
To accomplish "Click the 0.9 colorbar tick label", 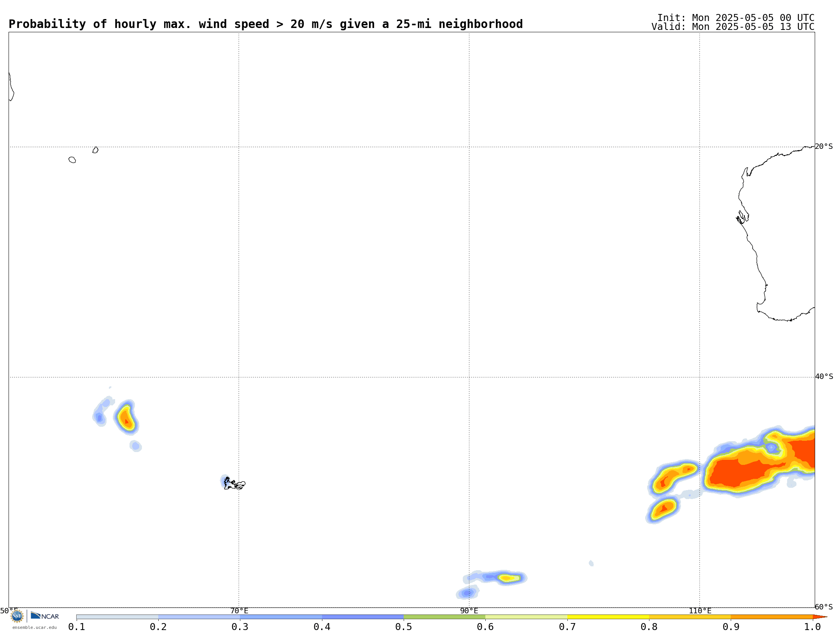I will (x=731, y=627).
